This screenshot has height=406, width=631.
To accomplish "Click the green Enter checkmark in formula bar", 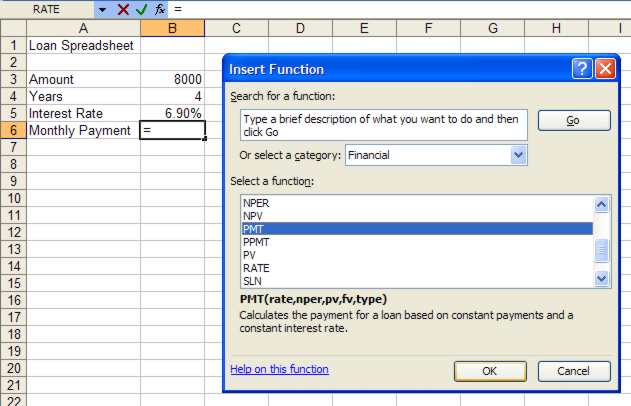I will pyautogui.click(x=141, y=9).
